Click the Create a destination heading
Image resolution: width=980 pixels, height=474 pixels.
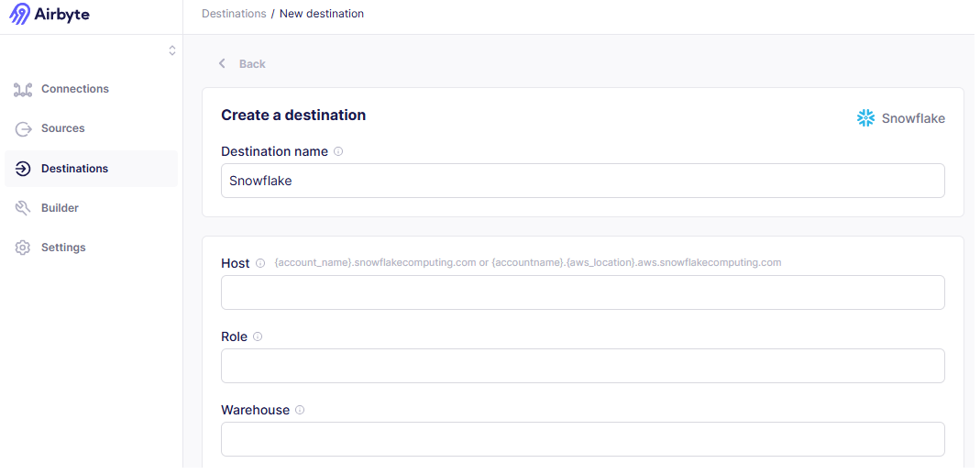tap(293, 115)
